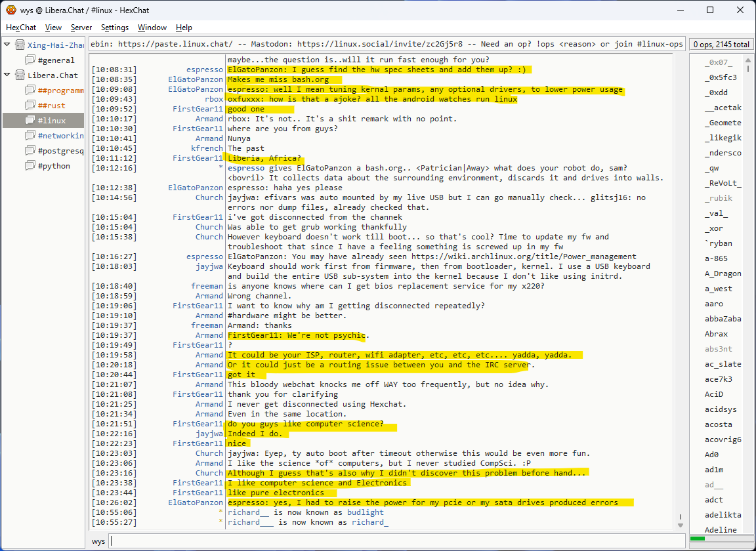This screenshot has width=756, height=551.
Task: Click the wys nickname button
Action: pos(98,541)
